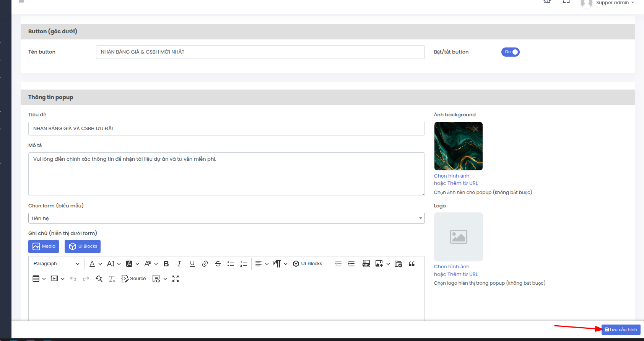644x341 pixels.
Task: Undo the last editor change
Action: coord(73,279)
